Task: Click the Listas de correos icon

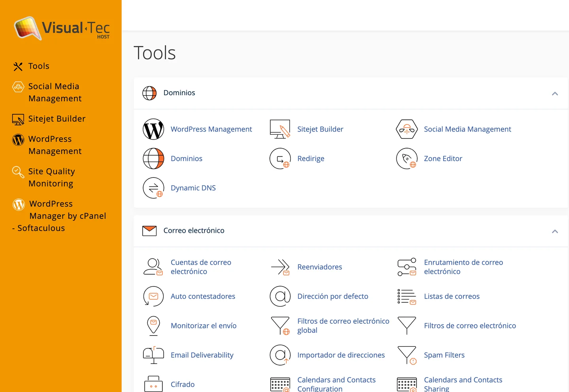Action: click(x=407, y=296)
